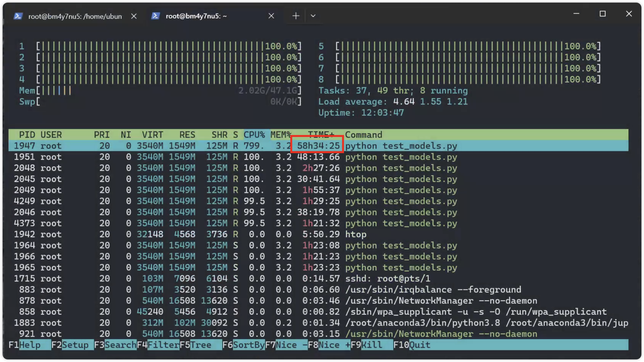Viewport: 644px width, 362px height.
Task: Select process row with PID 2045
Action: coord(318,179)
